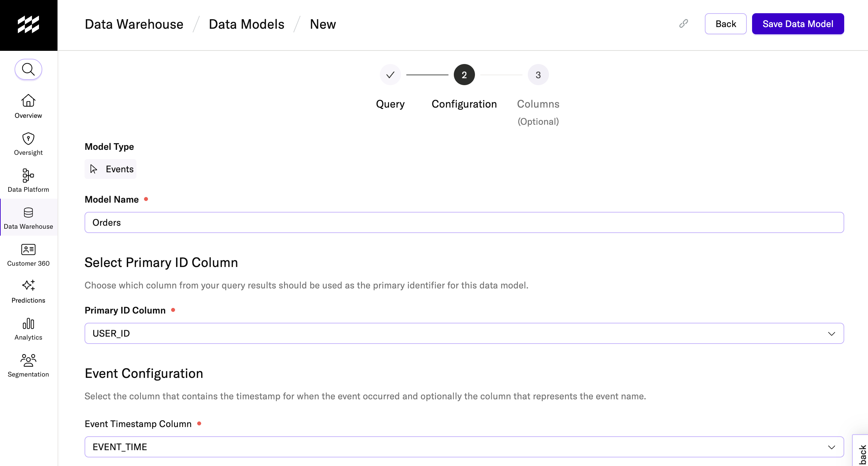Open Data Platform in sidebar
Viewport: 868px width, 466px height.
[28, 176]
